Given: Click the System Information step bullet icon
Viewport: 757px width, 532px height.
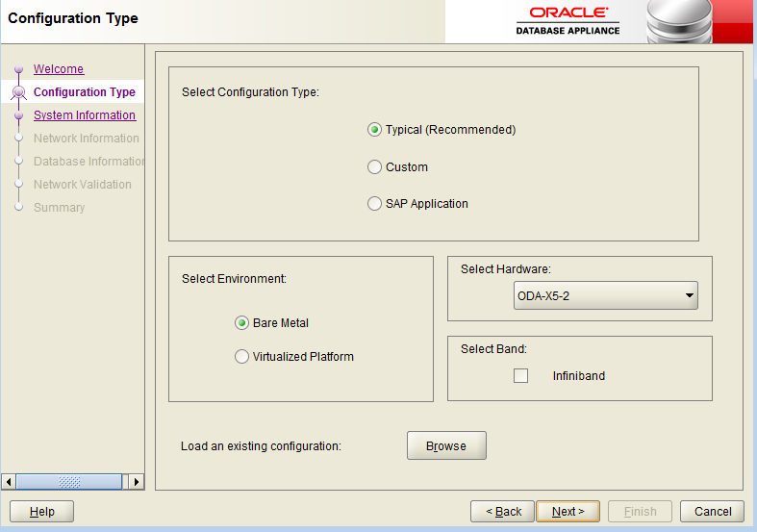Looking at the screenshot, I should [x=19, y=115].
